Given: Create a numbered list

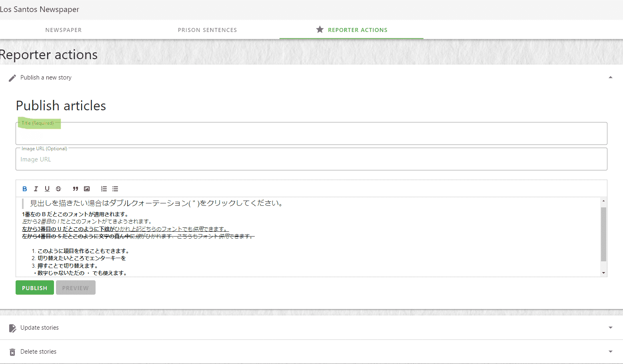Looking at the screenshot, I should 104,189.
